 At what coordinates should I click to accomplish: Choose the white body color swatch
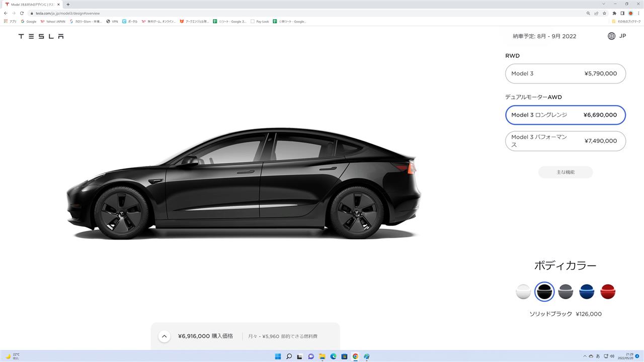point(523,292)
